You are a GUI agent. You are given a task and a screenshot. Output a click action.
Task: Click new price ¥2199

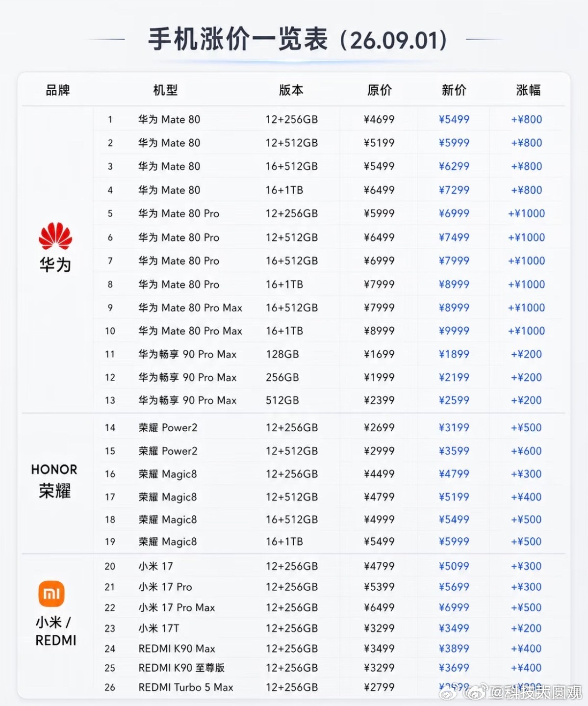[x=454, y=377]
